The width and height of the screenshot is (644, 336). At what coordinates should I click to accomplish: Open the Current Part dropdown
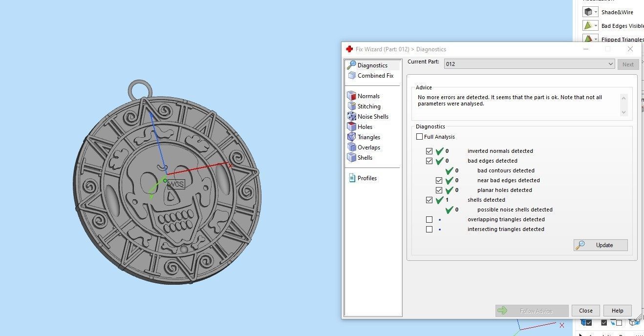pyautogui.click(x=529, y=64)
